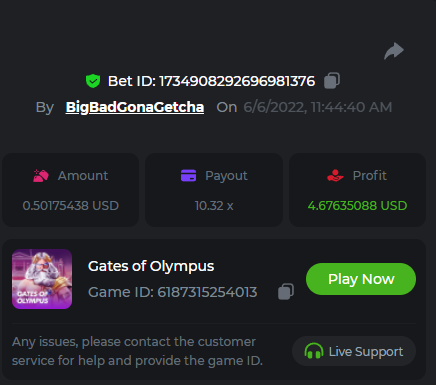Start Gates of Olympus with Play Now
436x385 pixels.
[x=361, y=279]
